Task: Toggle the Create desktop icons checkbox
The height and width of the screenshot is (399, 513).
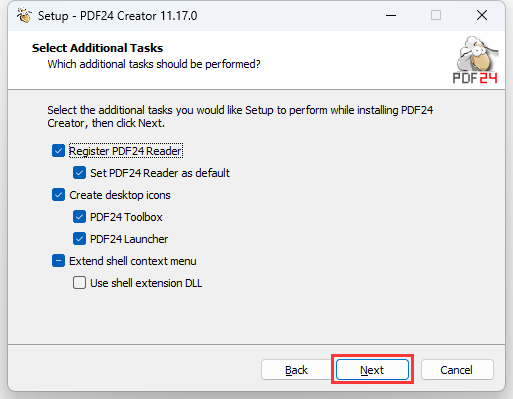Action: click(x=58, y=195)
